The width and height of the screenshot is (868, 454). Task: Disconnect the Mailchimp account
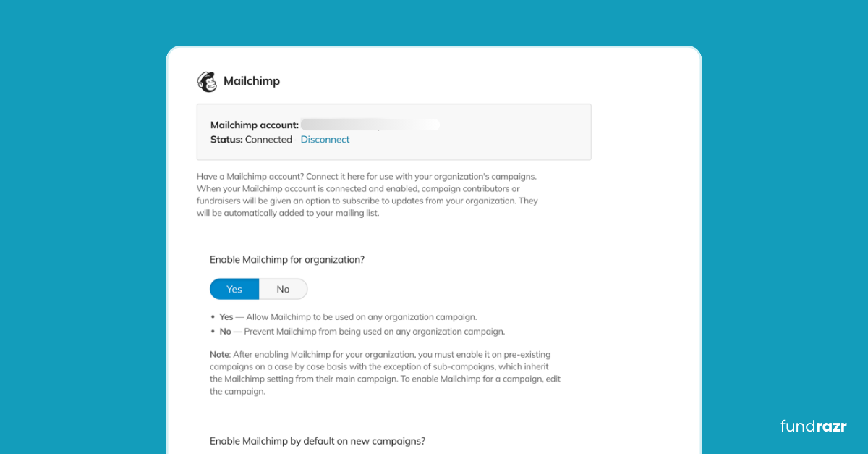(325, 140)
